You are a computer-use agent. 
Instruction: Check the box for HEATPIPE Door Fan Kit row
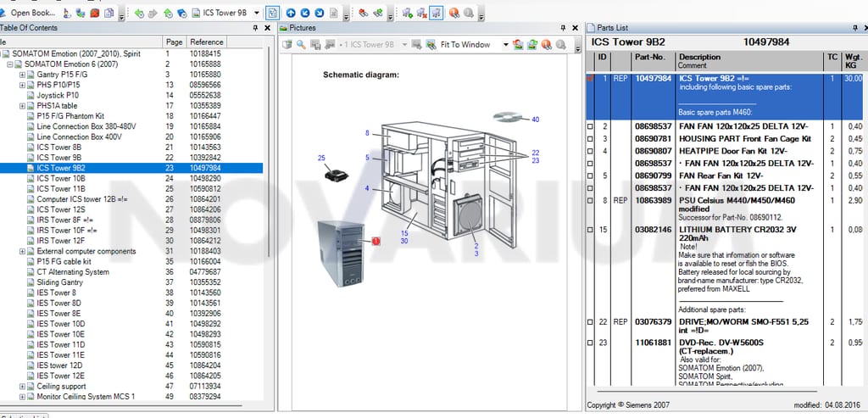coord(590,151)
